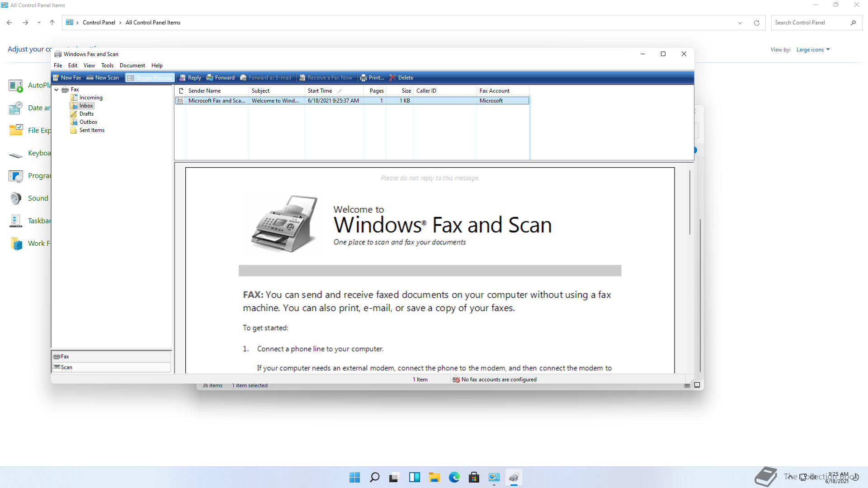Open recent locations dropdown in Control Panel
Screen dimensions: 868x488
click(x=39, y=23)
